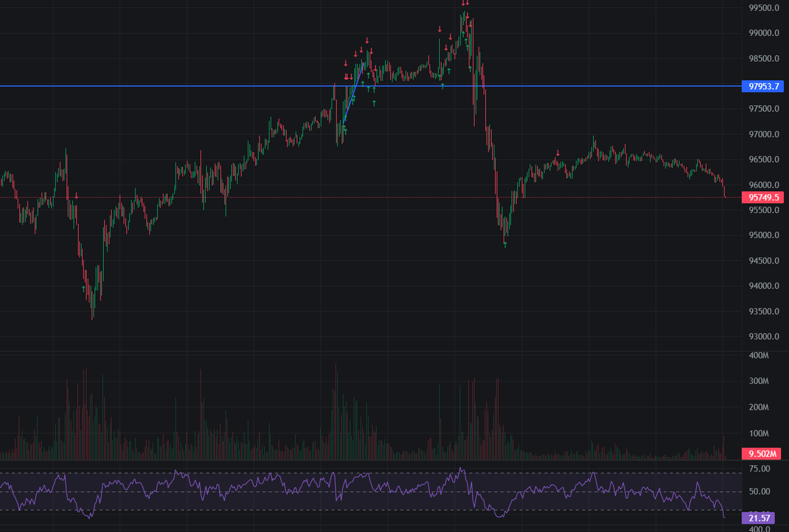
Task: Click the 97000.0 price axis label
Action: (x=764, y=135)
